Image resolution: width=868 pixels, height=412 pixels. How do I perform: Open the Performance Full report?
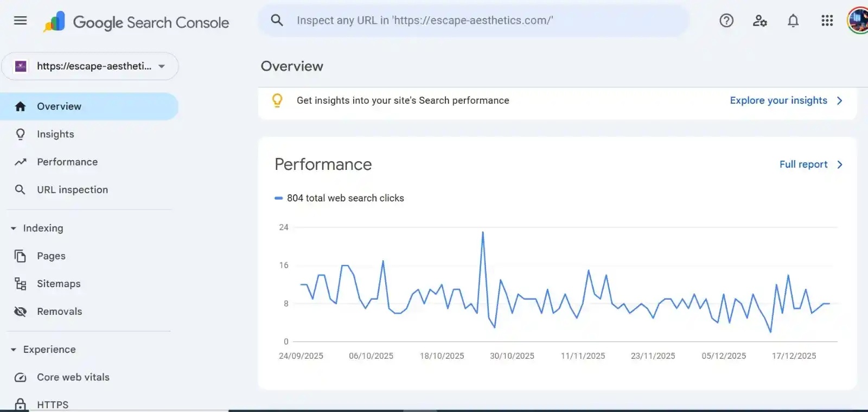[x=803, y=164]
